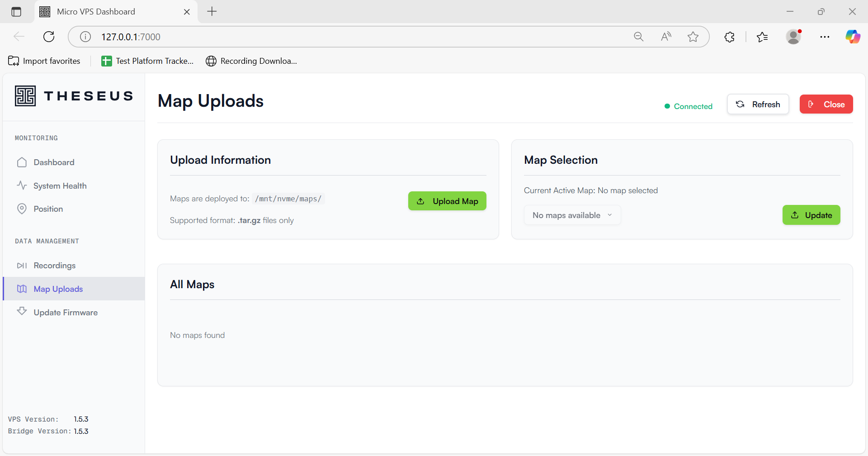The width and height of the screenshot is (868, 456).
Task: Click the Theseus maze logo icon
Action: [25, 96]
